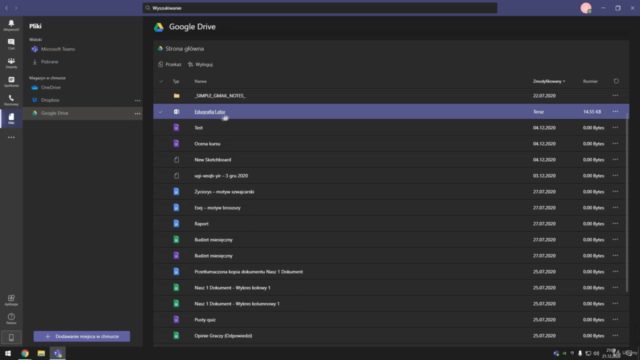Open the ellipsis menu for Pusty quiz row
The image size is (640, 360).
pos(615,320)
